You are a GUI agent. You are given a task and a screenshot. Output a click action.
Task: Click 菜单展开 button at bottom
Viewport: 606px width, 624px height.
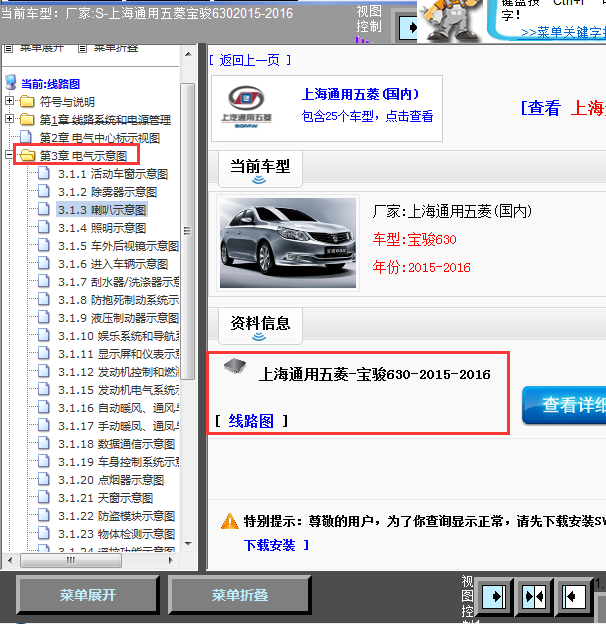(x=88, y=595)
